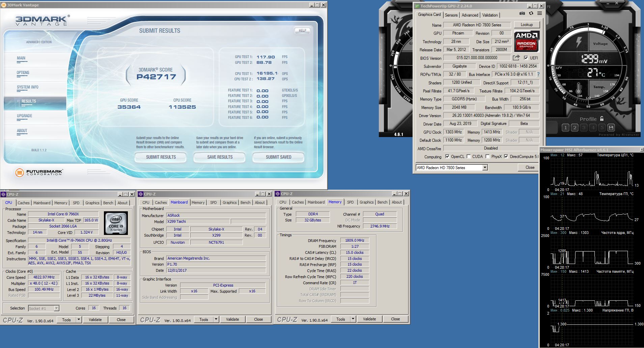Click the CPU score value 113525
Viewport: 644px width, 348px height.
point(182,107)
